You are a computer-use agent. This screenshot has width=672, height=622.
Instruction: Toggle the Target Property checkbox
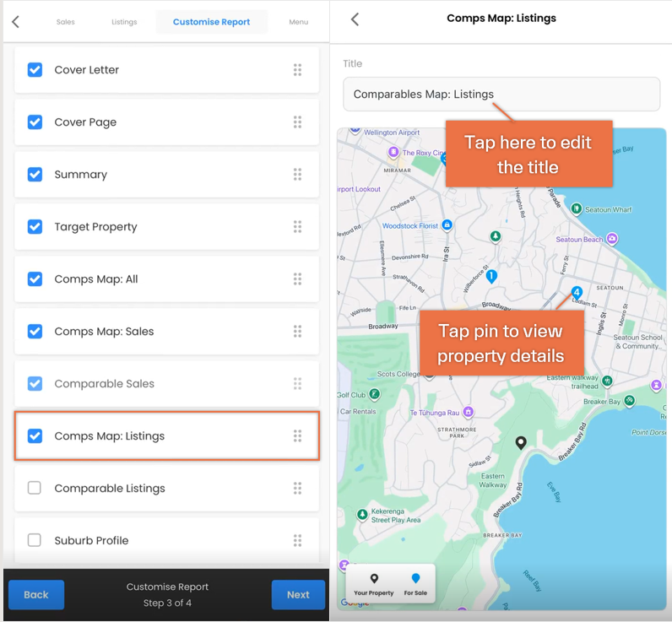pos(35,227)
